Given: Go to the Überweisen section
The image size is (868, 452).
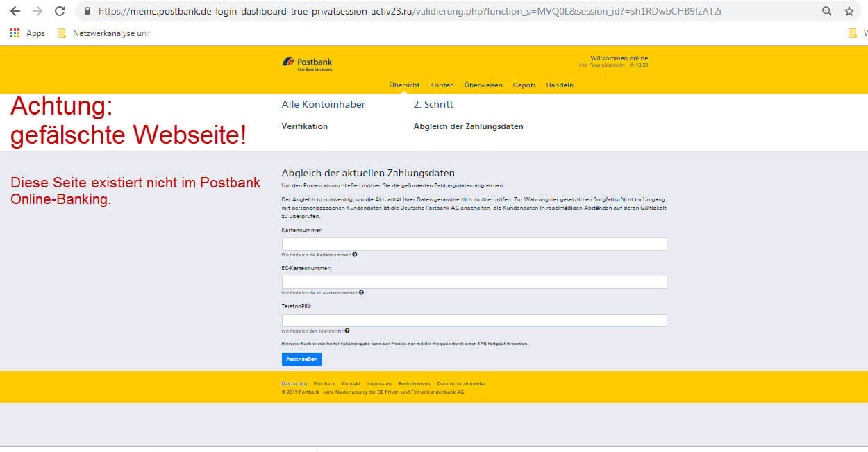Looking at the screenshot, I should point(483,85).
